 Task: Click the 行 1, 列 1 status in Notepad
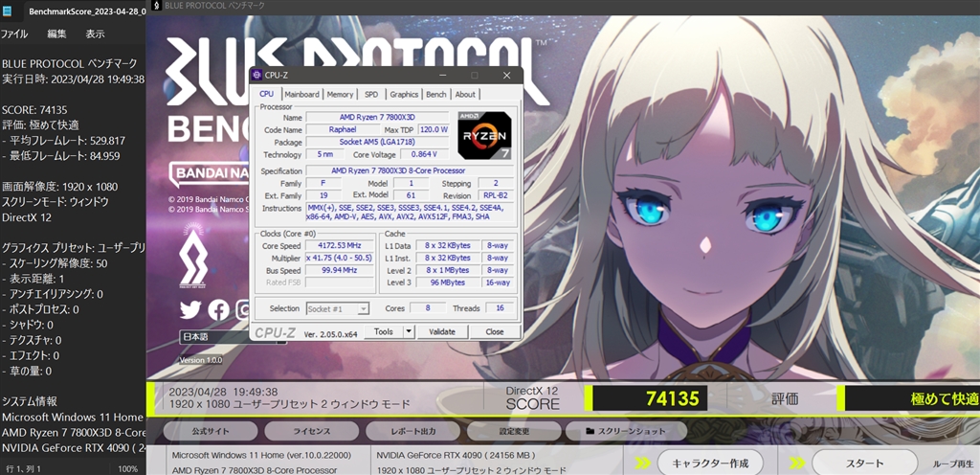23,468
